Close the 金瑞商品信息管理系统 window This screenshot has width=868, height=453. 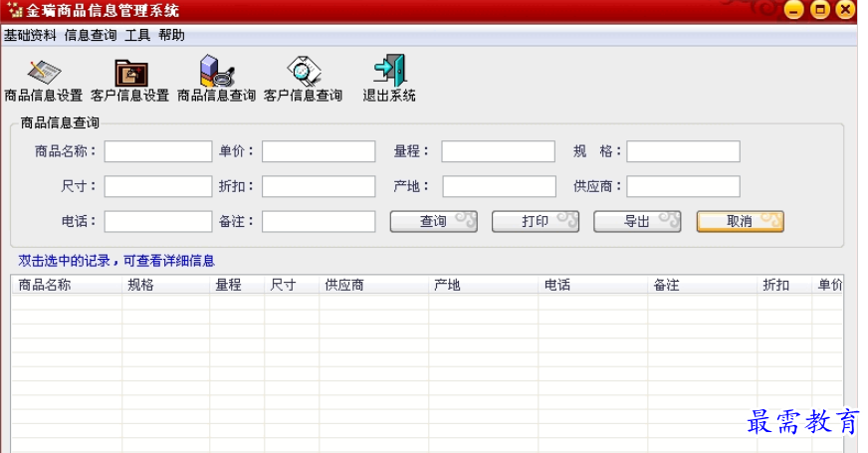click(845, 10)
